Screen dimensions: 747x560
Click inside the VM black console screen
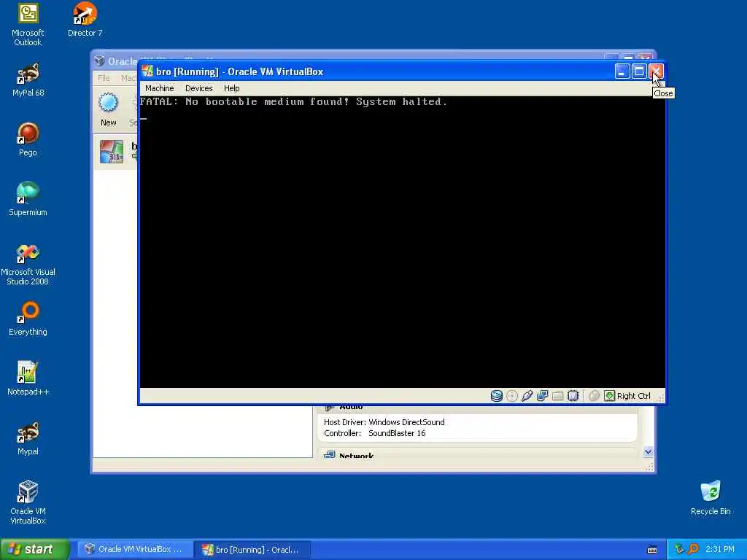coord(402,242)
